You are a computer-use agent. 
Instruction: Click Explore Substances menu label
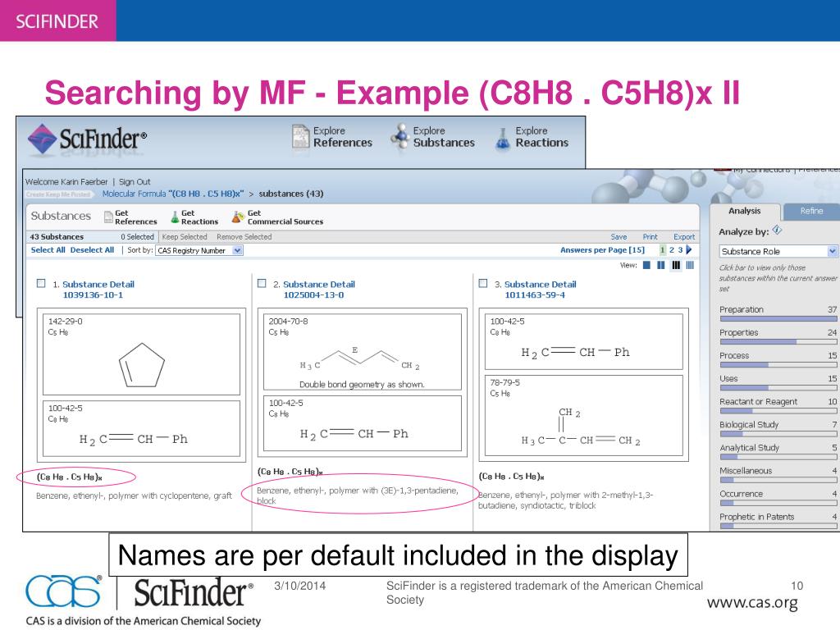coord(444,137)
